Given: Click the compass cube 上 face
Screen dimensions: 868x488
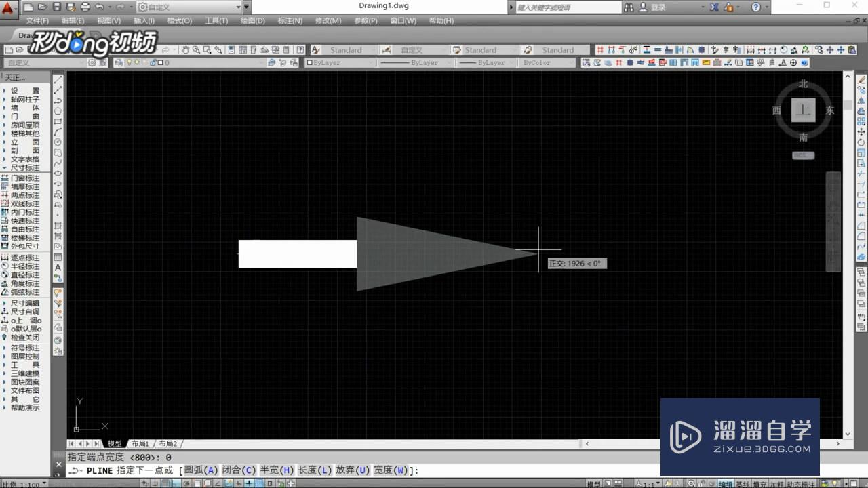Looking at the screenshot, I should click(x=804, y=110).
